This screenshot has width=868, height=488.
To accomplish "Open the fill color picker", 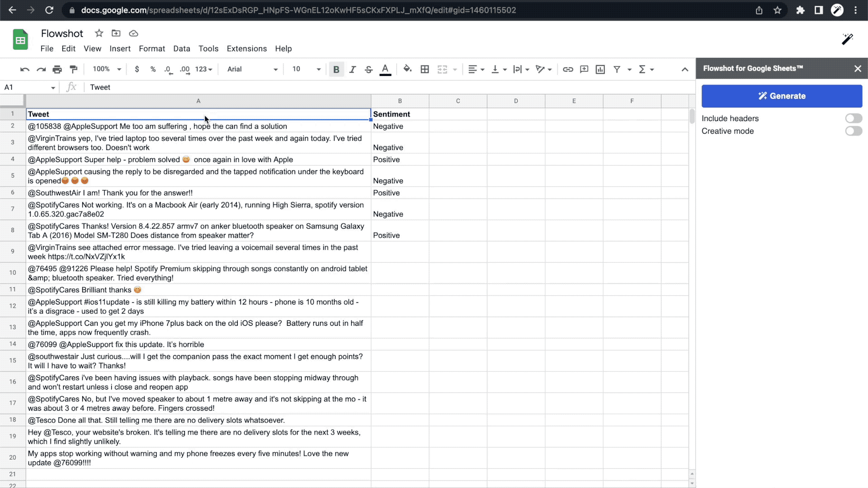I will coord(407,69).
